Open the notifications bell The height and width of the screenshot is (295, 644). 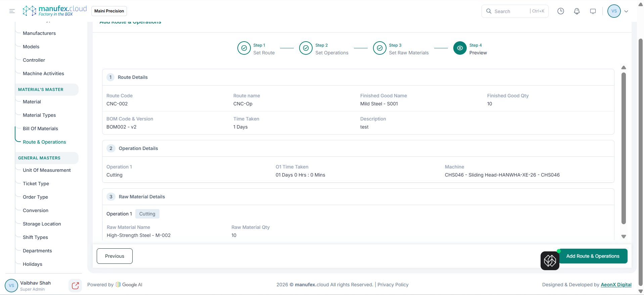[577, 11]
